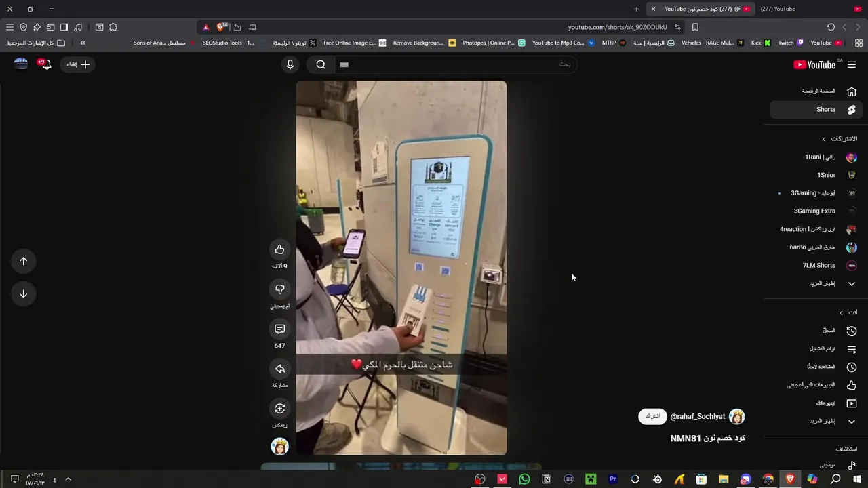Image resolution: width=868 pixels, height=488 pixels.
Task: Toggle YouTube guide hamburger menu
Action: tap(852, 64)
